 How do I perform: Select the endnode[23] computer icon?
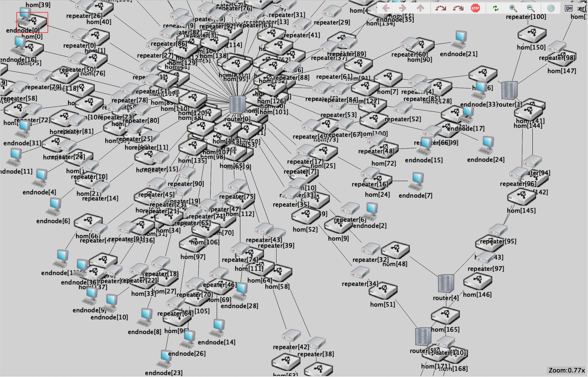tap(164, 359)
